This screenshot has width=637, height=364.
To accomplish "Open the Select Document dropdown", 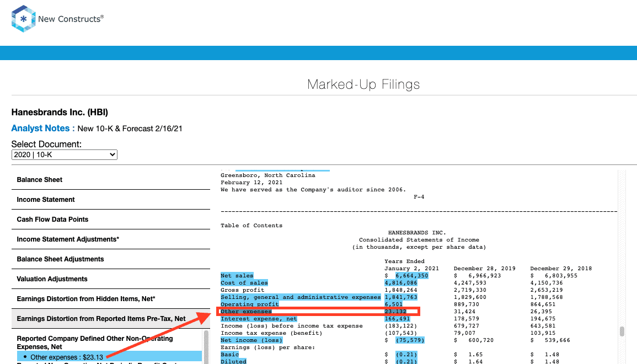I will [64, 155].
